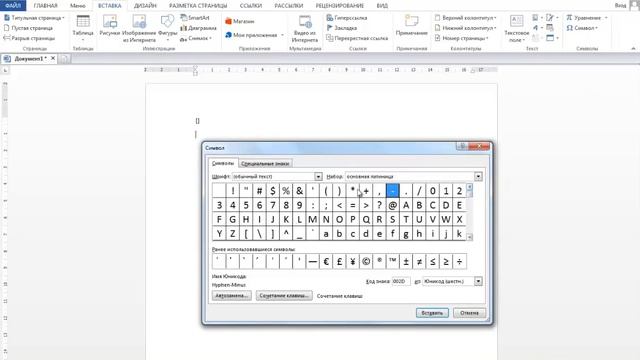Select the @ symbol in grid
This screenshot has width=640, height=360.
392,205
